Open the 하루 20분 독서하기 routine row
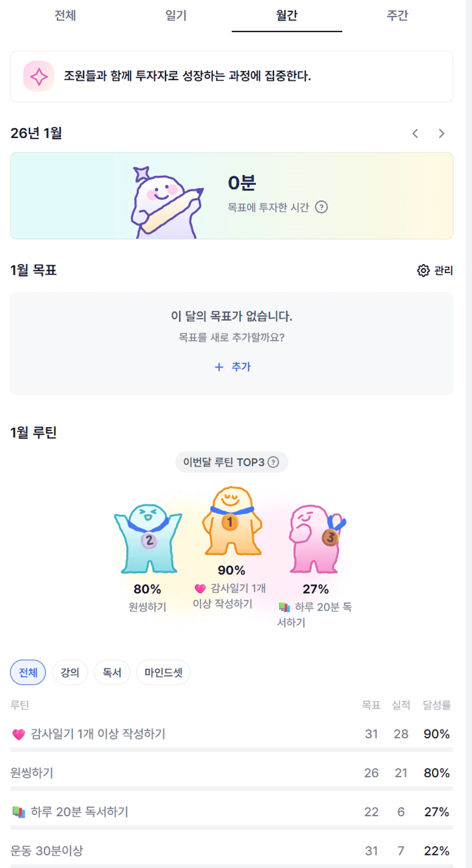Screen dimensions: 472x868 point(79,812)
